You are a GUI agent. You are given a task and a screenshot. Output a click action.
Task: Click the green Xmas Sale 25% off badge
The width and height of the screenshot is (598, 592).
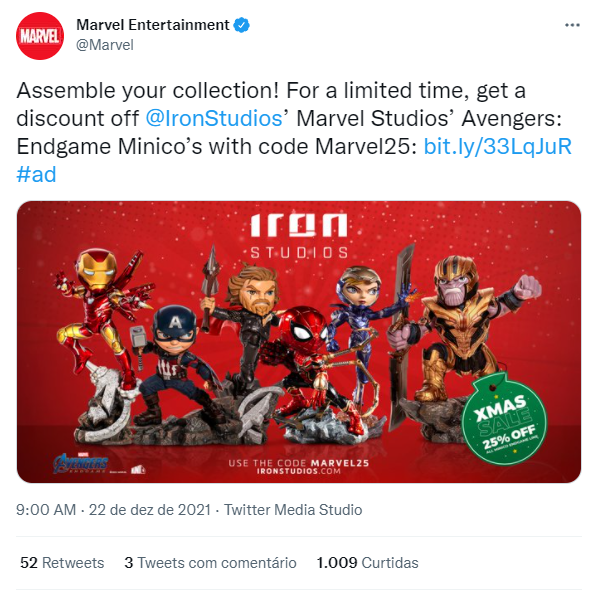pyautogui.click(x=504, y=420)
